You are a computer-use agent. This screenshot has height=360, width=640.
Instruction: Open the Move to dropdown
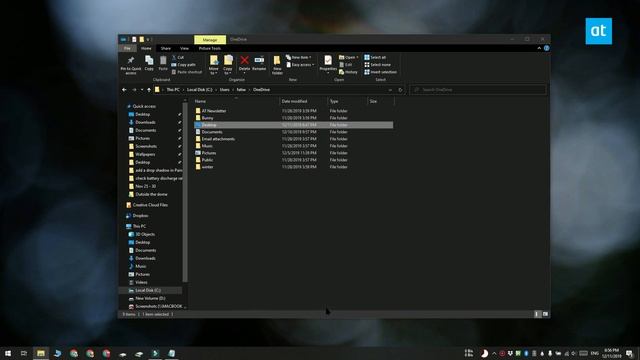(214, 65)
